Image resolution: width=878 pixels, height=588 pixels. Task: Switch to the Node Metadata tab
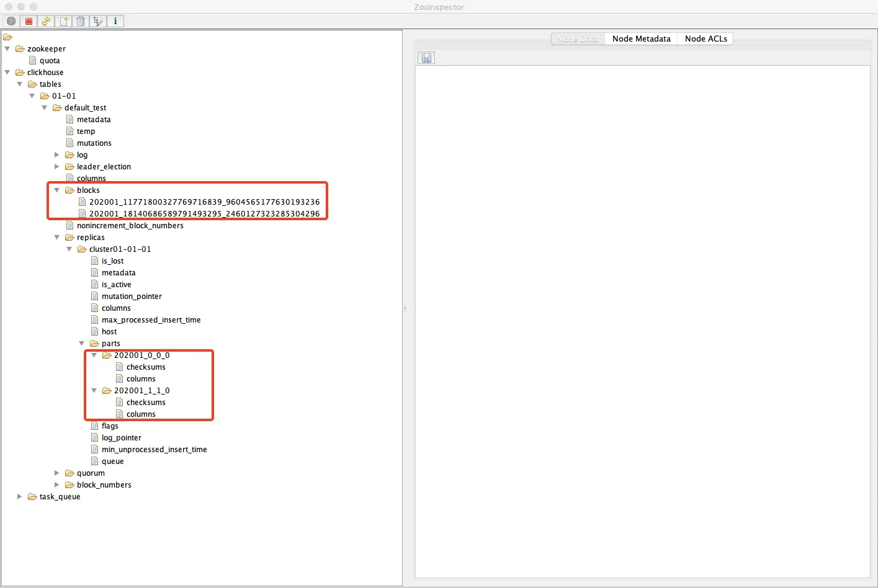point(641,38)
